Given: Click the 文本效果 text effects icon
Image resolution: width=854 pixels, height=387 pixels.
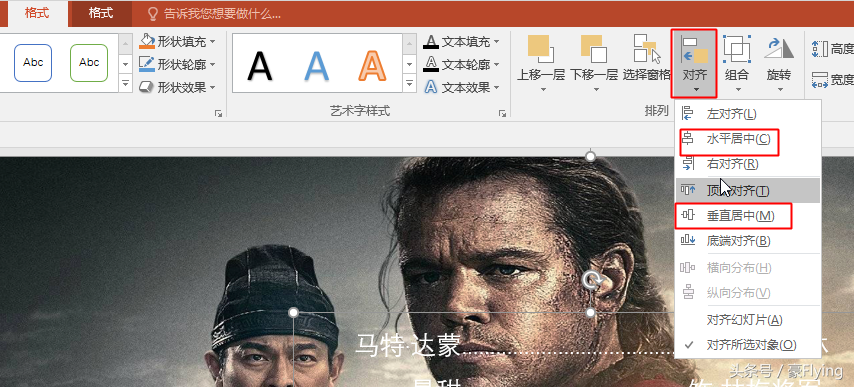Looking at the screenshot, I should (431, 87).
